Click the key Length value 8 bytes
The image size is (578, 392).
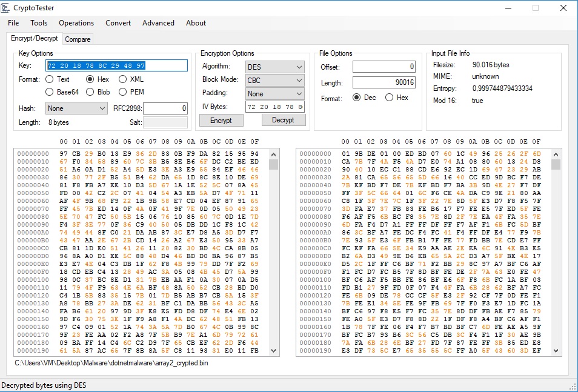pyautogui.click(x=59, y=122)
